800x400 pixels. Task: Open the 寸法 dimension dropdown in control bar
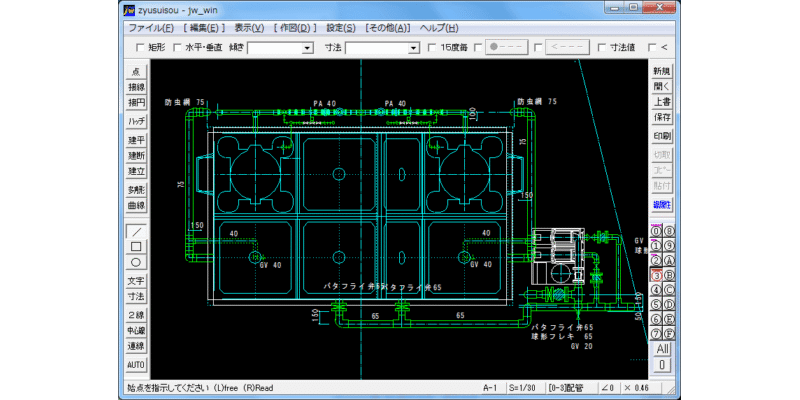point(413,48)
